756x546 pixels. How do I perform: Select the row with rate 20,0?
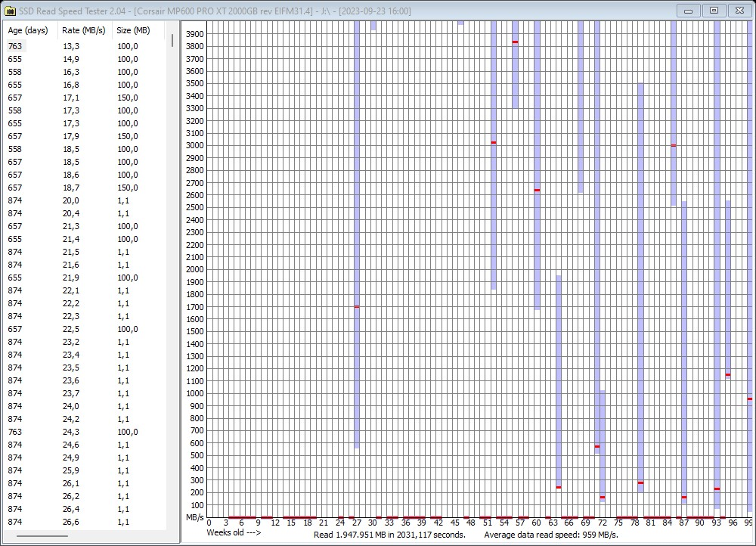(x=85, y=200)
